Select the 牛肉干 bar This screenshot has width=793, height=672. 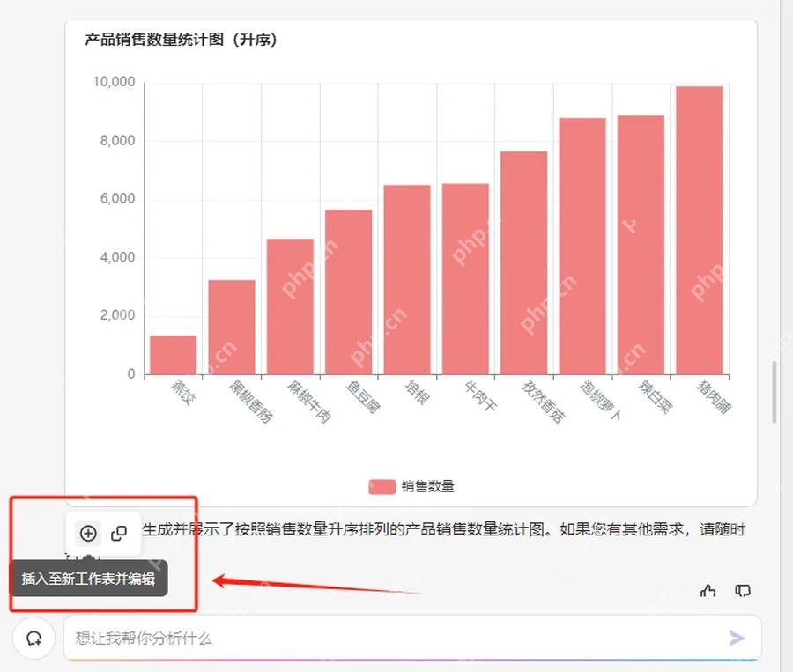[x=465, y=279]
